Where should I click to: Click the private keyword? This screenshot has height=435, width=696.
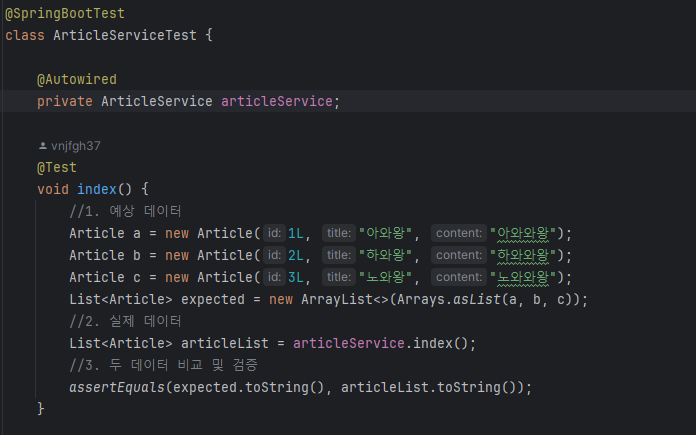[65, 101]
